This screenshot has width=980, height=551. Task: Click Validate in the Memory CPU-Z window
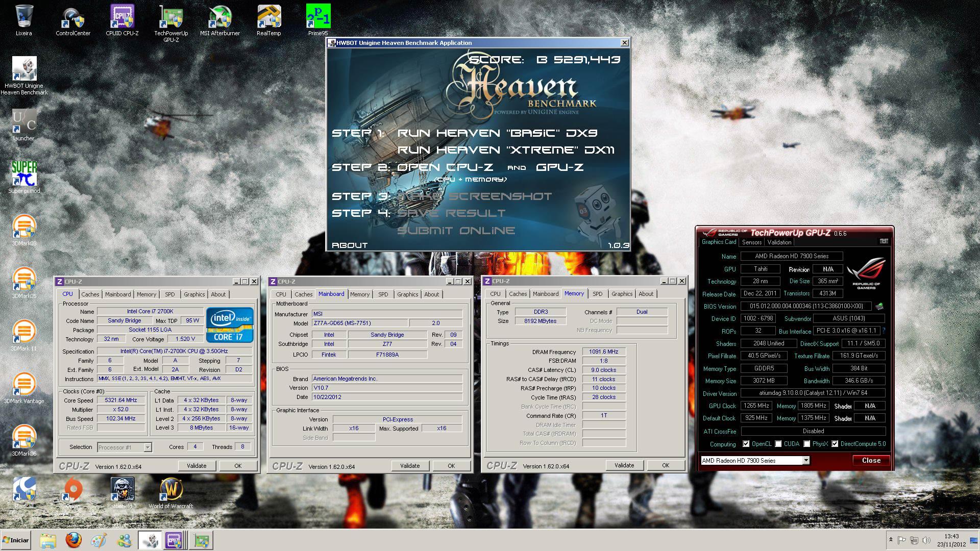pyautogui.click(x=624, y=465)
